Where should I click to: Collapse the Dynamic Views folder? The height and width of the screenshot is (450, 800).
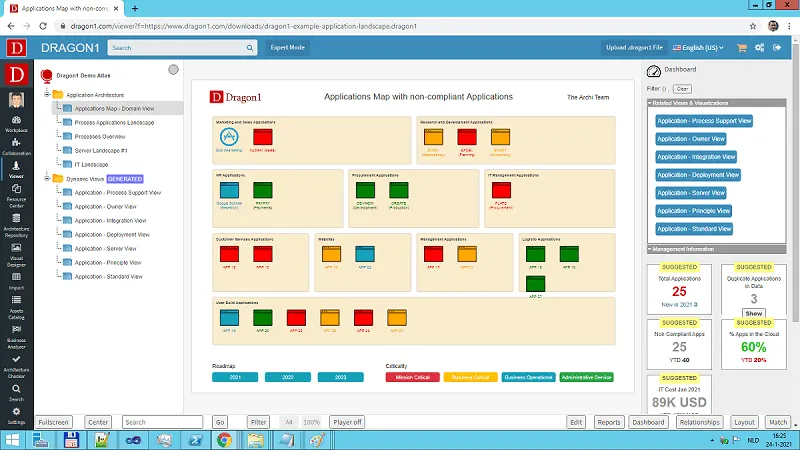46,179
